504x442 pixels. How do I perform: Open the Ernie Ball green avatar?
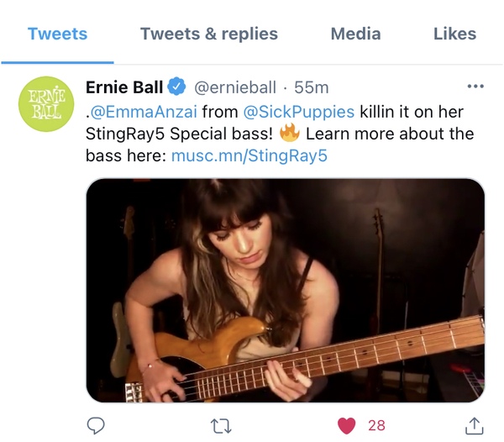(46, 104)
